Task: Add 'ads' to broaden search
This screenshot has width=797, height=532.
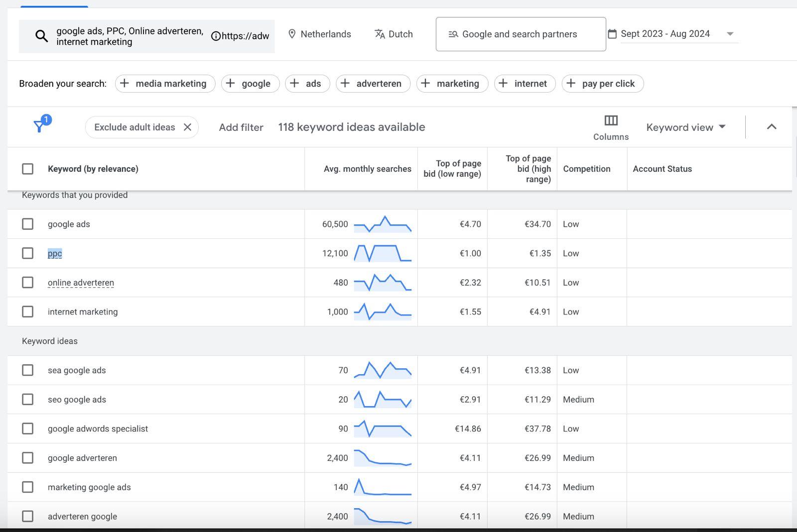Action: coord(307,84)
